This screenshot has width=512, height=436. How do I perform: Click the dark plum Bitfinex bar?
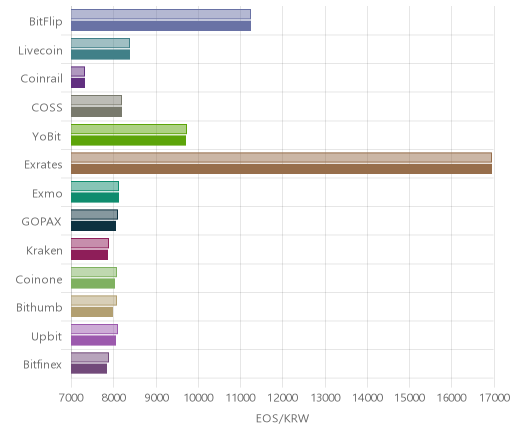click(x=89, y=369)
